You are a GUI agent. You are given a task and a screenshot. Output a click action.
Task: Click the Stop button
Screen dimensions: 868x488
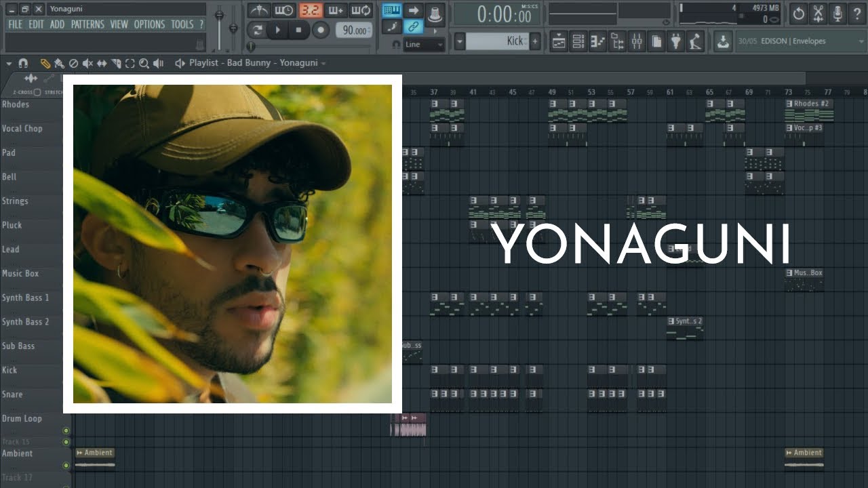tap(299, 30)
